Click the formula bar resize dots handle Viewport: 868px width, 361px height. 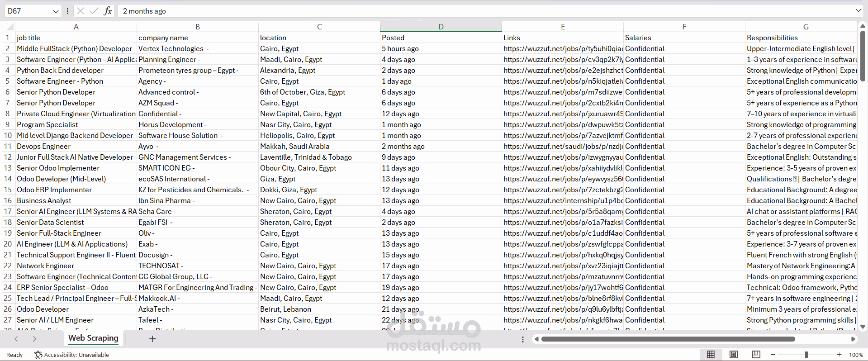pyautogui.click(x=67, y=11)
